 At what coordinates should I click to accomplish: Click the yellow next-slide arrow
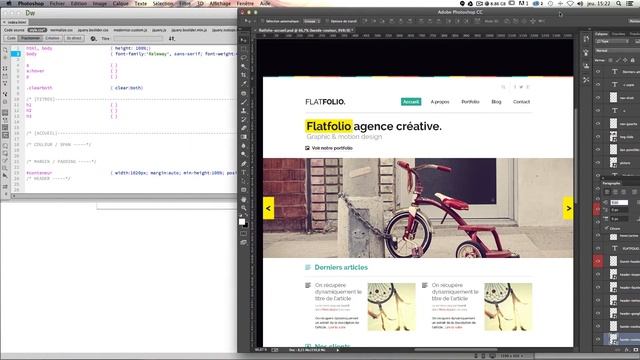pos(568,208)
